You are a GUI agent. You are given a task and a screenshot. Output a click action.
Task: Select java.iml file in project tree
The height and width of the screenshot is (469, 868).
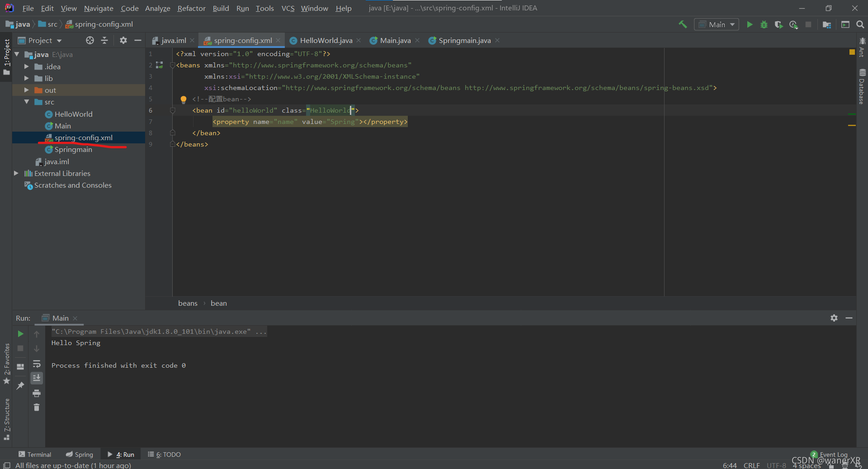coord(57,161)
